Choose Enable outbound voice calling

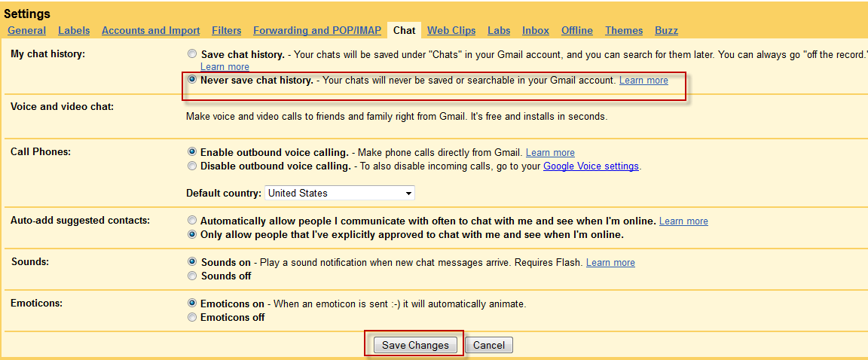coord(191,151)
